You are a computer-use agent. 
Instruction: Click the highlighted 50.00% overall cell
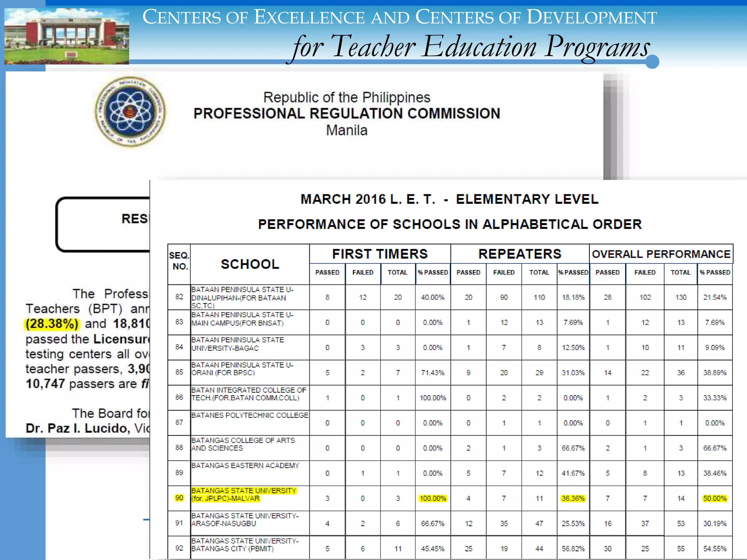[x=715, y=498]
